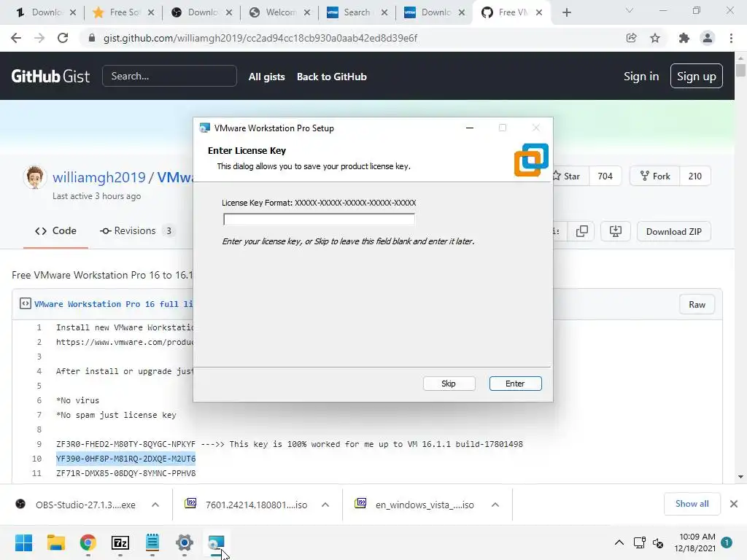Click the address bar URL
747x560 pixels.
[260, 38]
